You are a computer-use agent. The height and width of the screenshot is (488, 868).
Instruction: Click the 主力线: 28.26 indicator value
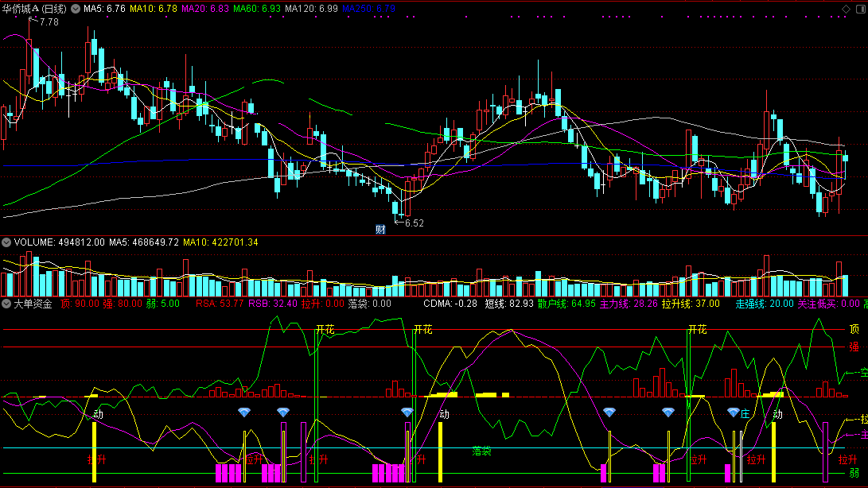(x=629, y=304)
